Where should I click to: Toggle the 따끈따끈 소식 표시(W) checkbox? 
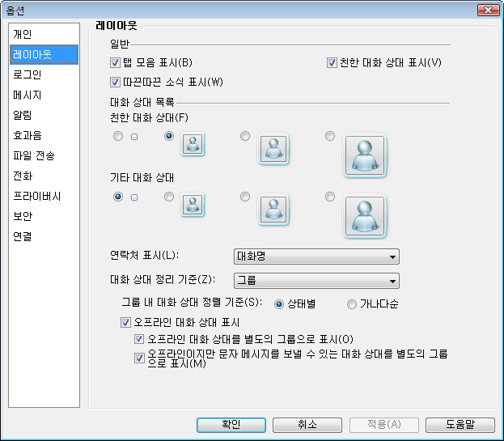click(115, 82)
